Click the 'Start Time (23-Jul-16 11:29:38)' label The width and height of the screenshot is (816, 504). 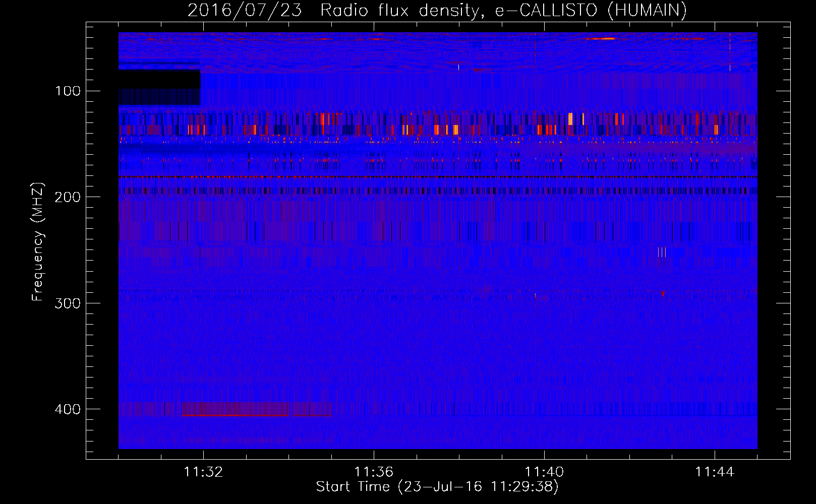tap(437, 487)
